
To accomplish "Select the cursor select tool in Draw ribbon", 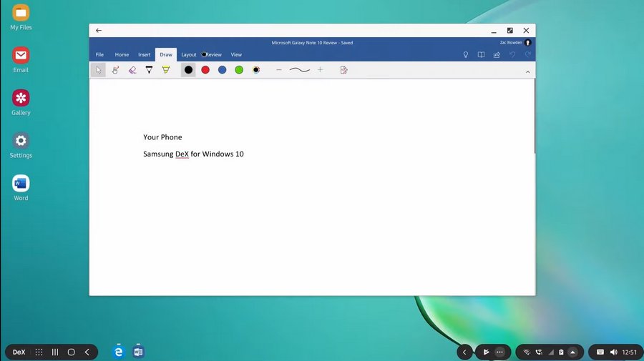I will [x=98, y=70].
